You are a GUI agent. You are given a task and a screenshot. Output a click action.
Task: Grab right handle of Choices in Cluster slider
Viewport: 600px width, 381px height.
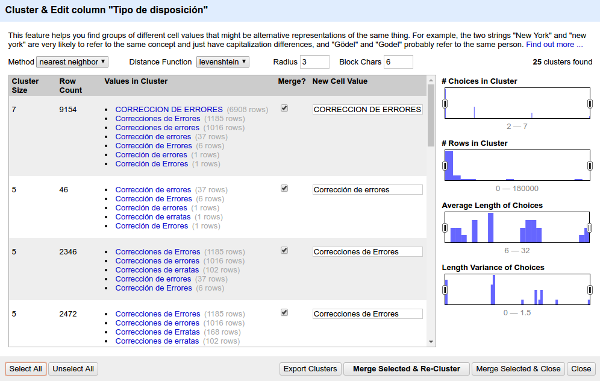[x=590, y=104]
